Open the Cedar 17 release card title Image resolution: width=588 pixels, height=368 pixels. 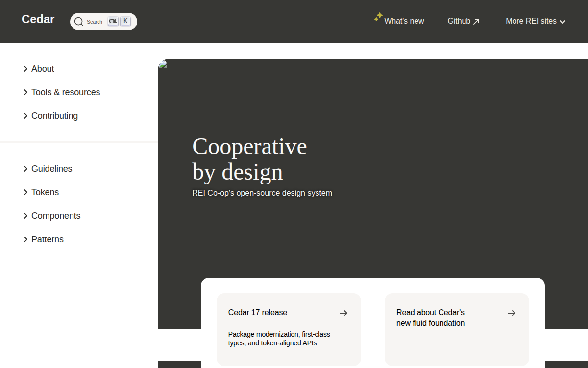258,312
